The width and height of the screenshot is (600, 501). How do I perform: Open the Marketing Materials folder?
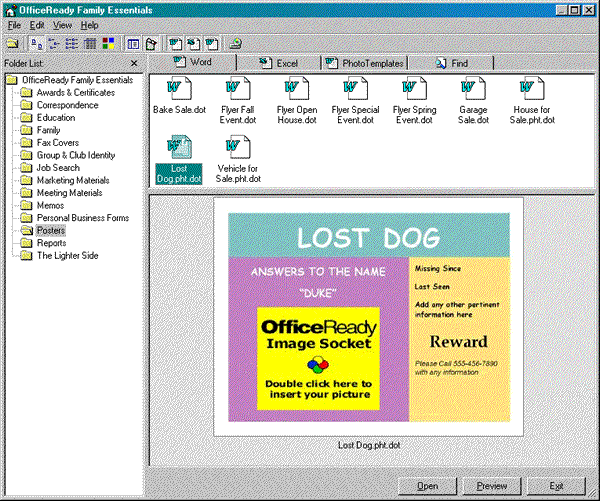coord(65,180)
